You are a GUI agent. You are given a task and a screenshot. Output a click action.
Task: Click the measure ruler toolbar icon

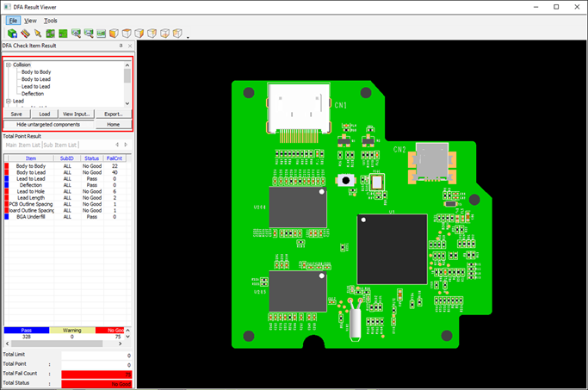[x=25, y=34]
